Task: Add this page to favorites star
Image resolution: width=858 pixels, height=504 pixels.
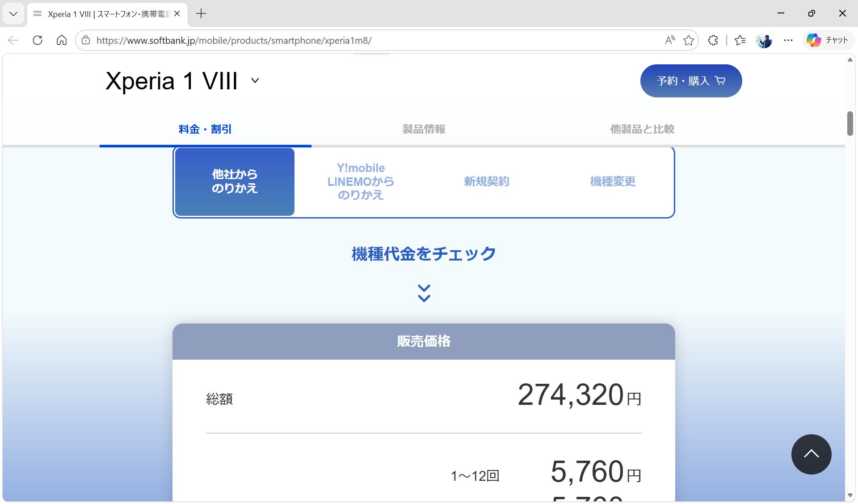Action: (x=689, y=40)
